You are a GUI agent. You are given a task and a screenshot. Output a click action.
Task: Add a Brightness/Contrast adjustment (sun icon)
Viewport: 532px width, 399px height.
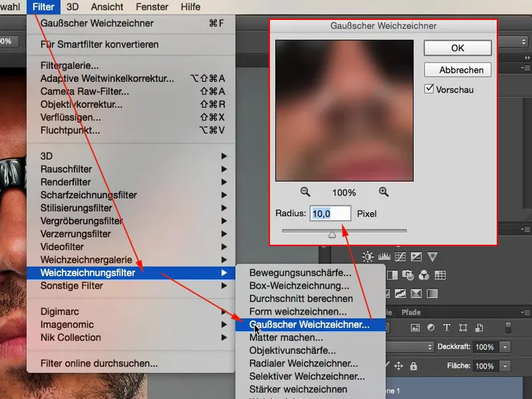[x=368, y=257]
